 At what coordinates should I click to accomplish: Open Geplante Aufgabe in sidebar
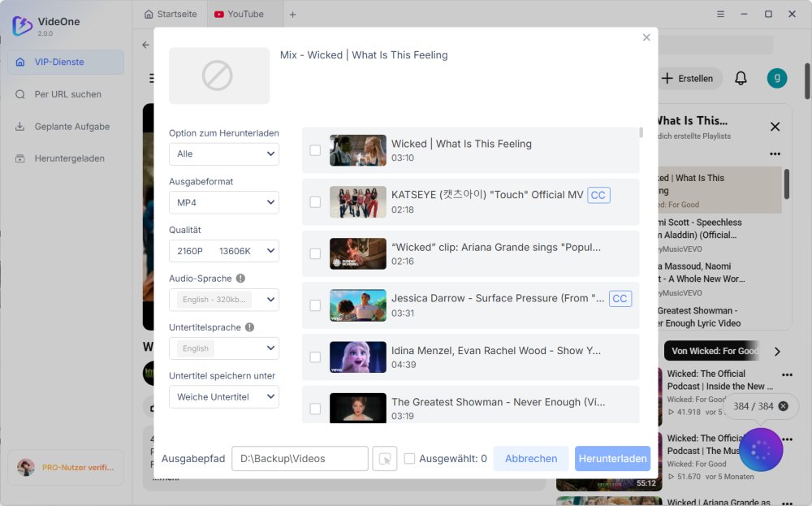click(x=66, y=127)
